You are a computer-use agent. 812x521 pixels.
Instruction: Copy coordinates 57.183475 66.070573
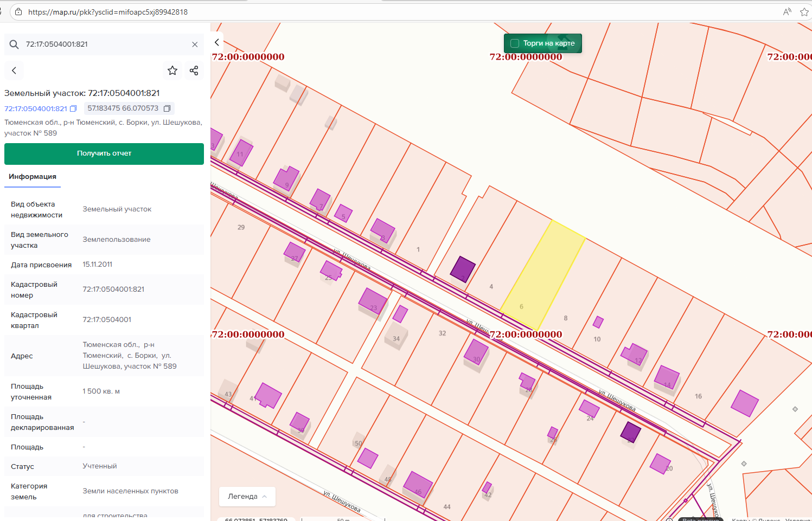(x=167, y=108)
